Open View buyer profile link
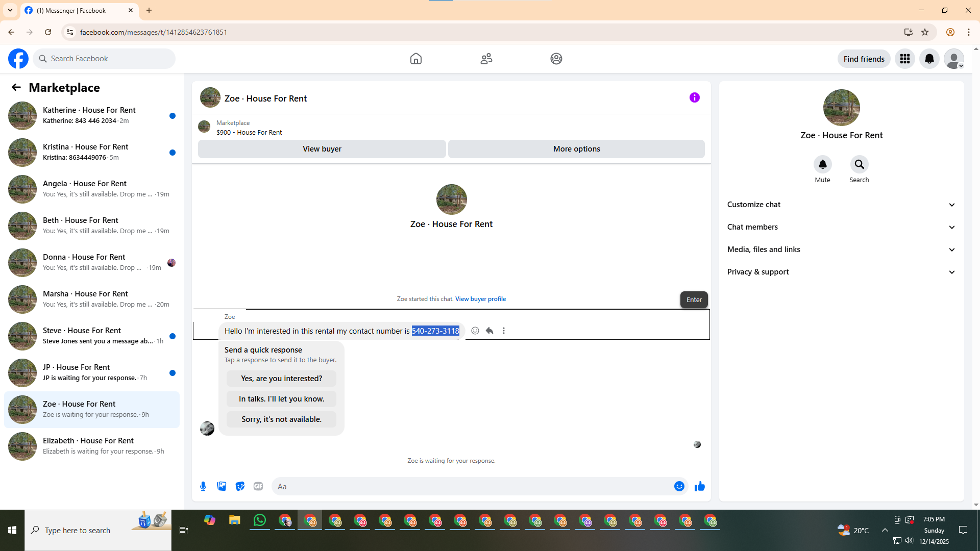980x551 pixels. pyautogui.click(x=480, y=299)
